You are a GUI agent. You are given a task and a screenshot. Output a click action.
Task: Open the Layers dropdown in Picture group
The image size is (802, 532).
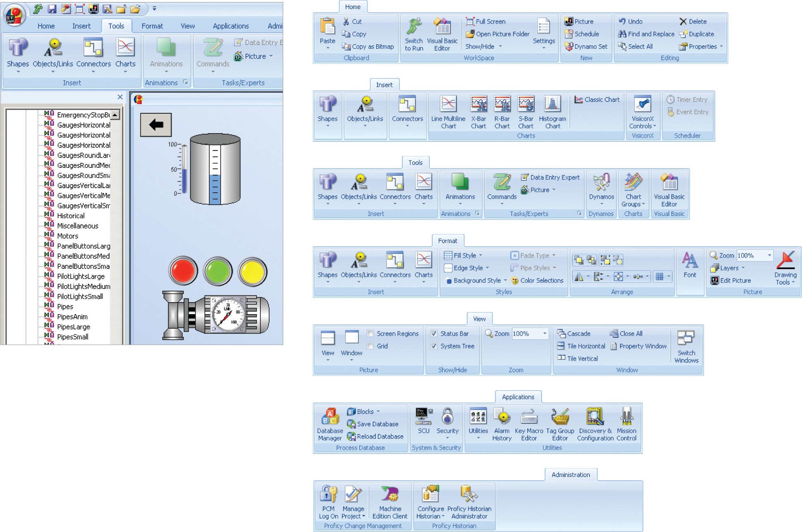click(728, 268)
